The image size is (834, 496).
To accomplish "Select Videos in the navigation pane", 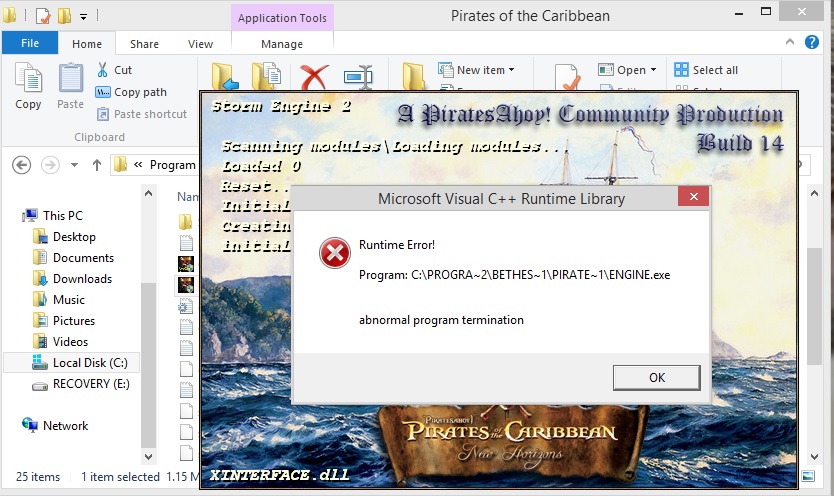I will (60, 342).
